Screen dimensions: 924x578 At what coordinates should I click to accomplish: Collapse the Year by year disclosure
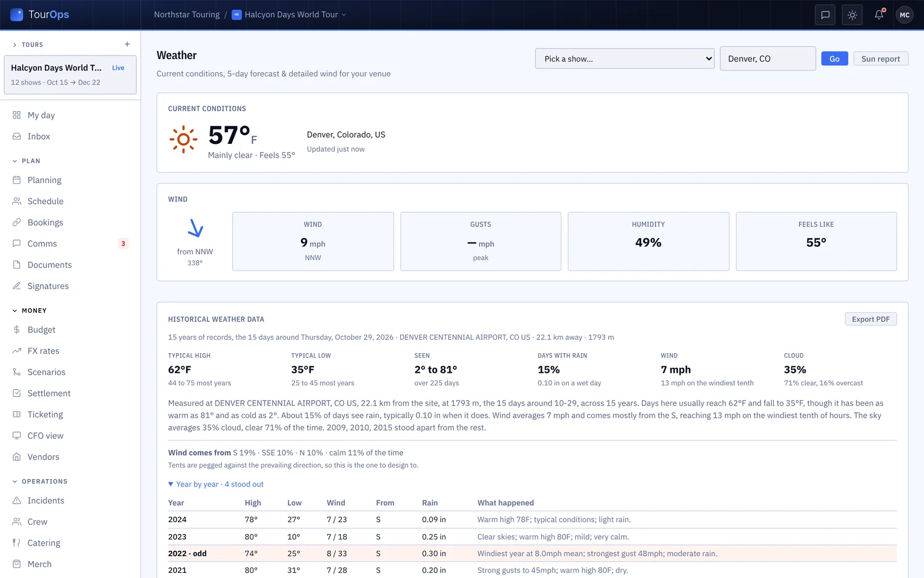[x=216, y=484]
